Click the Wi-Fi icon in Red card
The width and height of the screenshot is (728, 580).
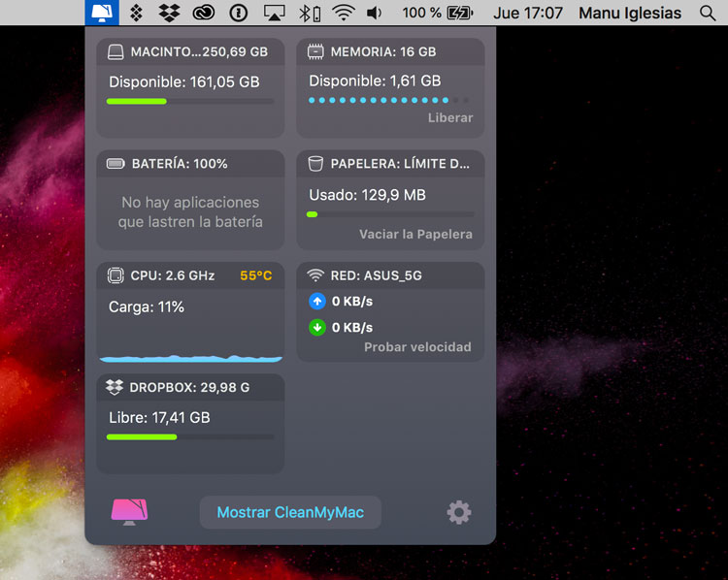315,275
